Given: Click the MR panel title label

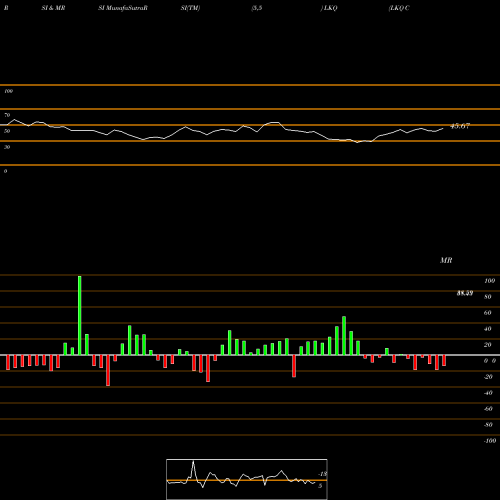Looking at the screenshot, I should coord(446,260).
